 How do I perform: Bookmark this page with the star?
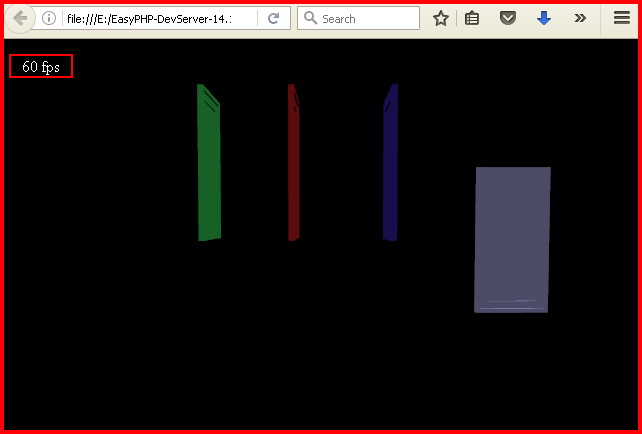point(440,18)
